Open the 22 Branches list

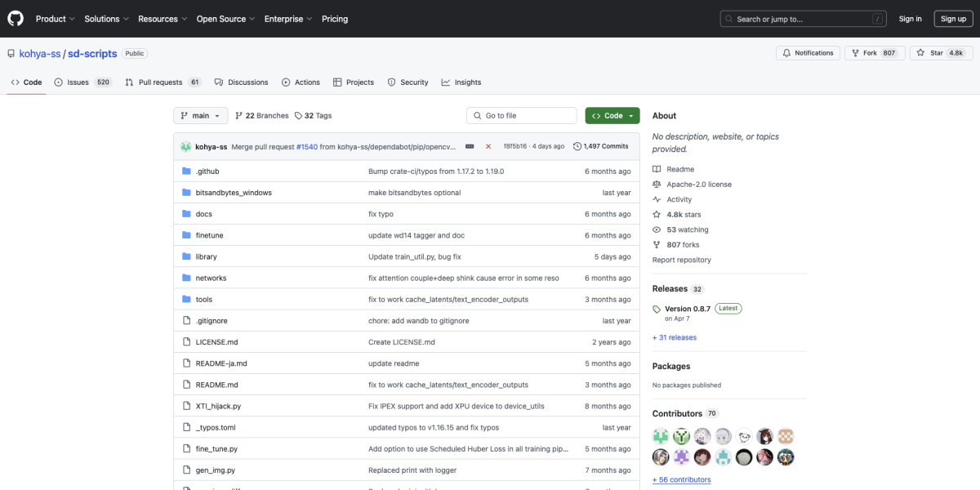pyautogui.click(x=261, y=116)
